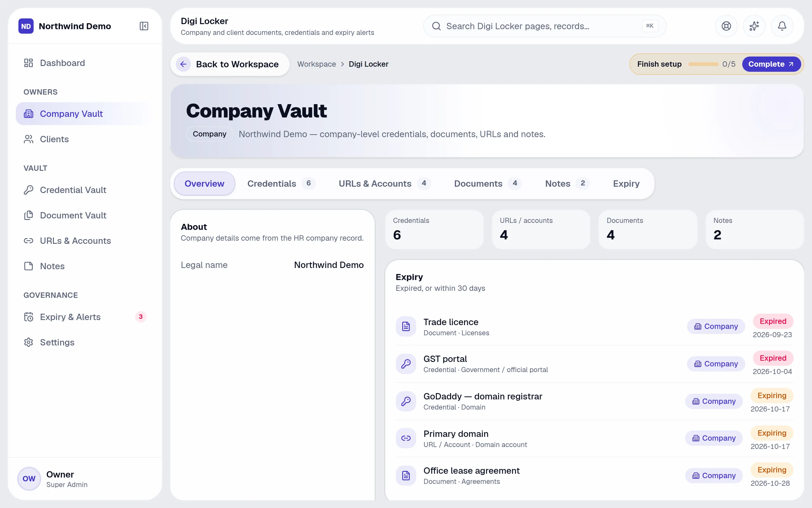This screenshot has height=508, width=812.
Task: Switch to the Documents tab
Action: pyautogui.click(x=488, y=184)
